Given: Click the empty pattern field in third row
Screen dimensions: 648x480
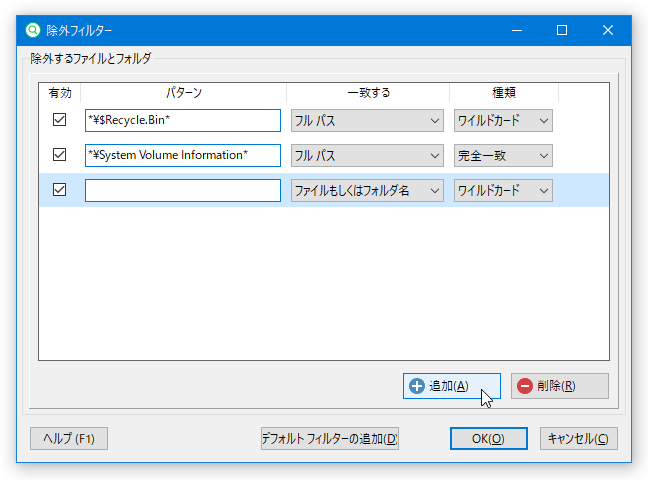Looking at the screenshot, I should pos(183,191).
